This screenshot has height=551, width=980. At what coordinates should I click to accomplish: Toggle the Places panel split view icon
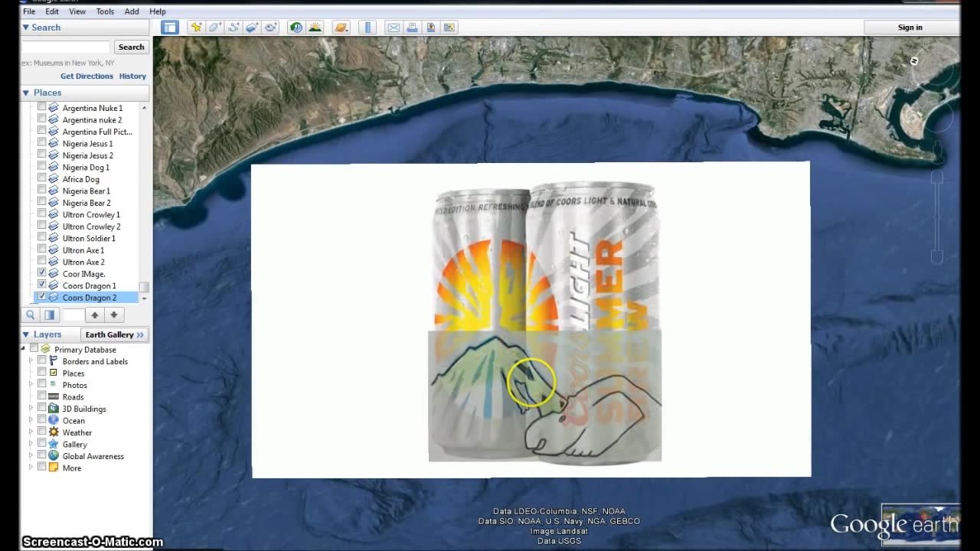[x=50, y=315]
